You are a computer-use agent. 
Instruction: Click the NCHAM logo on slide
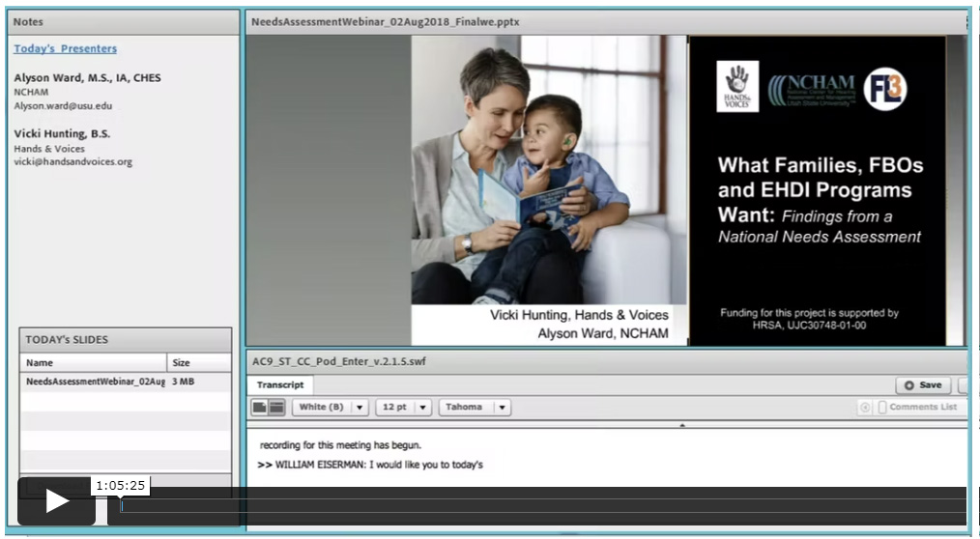pos(812,90)
